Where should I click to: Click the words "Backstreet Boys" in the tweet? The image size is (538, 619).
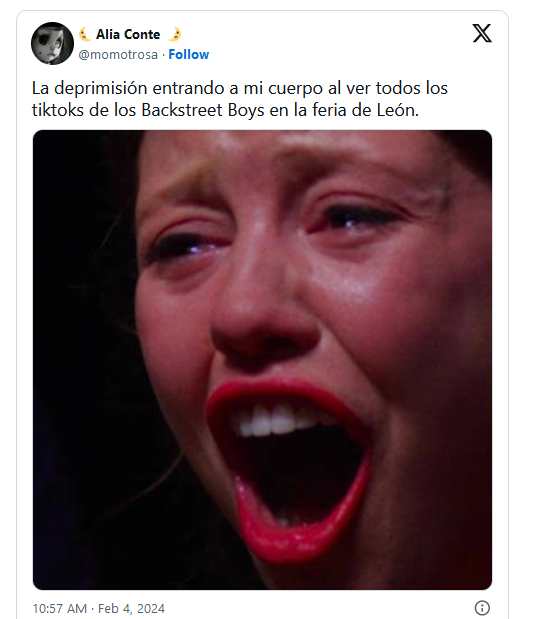tap(203, 110)
